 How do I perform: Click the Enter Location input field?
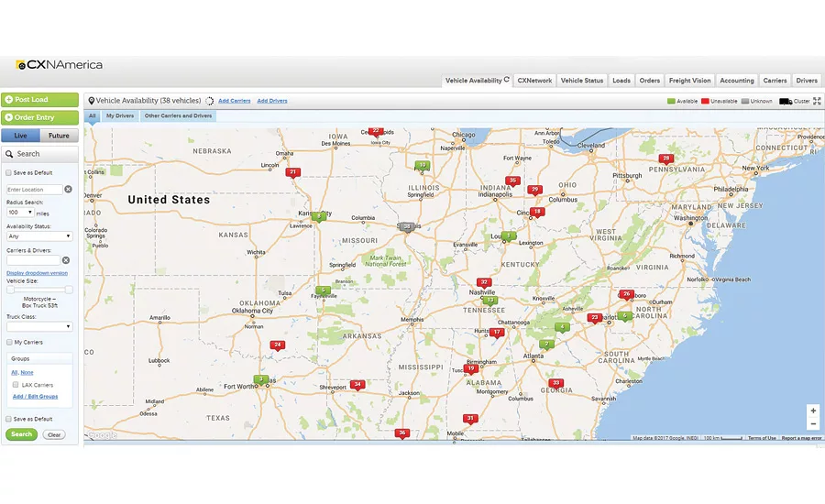pos(34,190)
